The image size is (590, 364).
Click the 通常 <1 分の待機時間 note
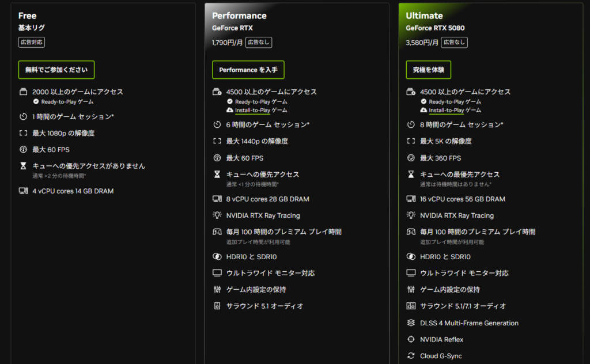tap(252, 184)
